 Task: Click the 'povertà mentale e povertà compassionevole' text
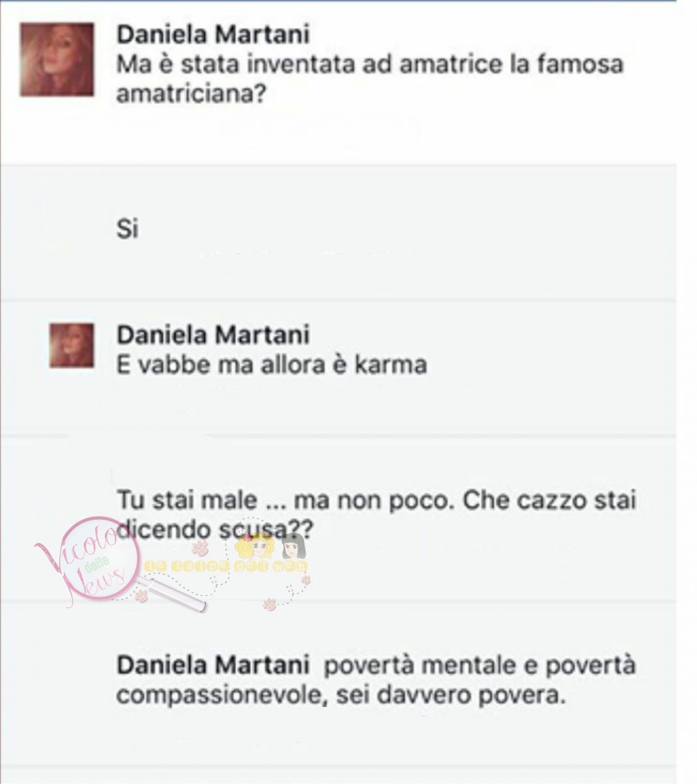tap(376, 681)
